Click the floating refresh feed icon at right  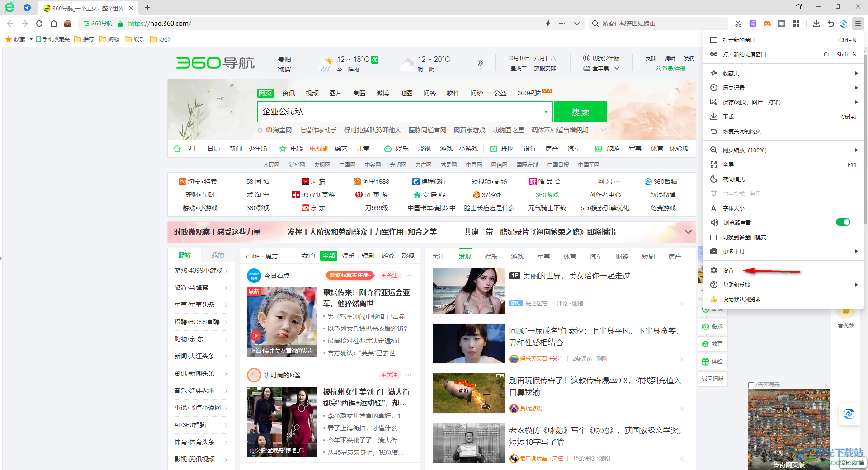click(849, 414)
